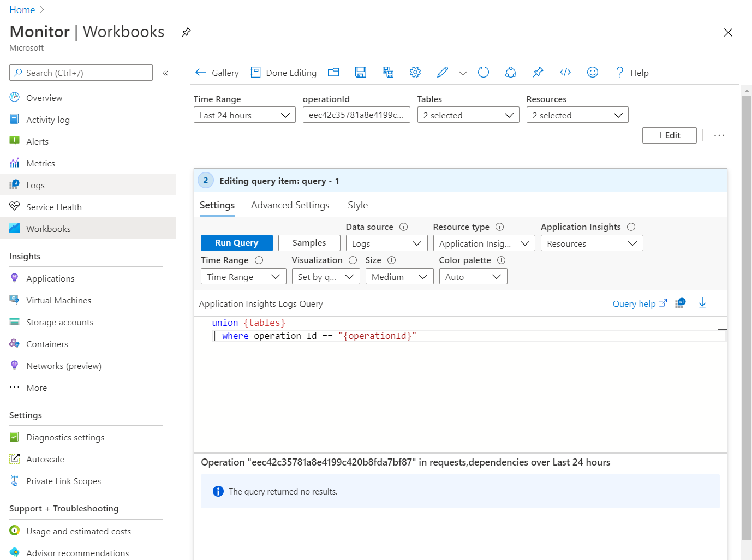The image size is (752, 560).
Task: Open Storage accounts under Insights
Action: point(88,322)
